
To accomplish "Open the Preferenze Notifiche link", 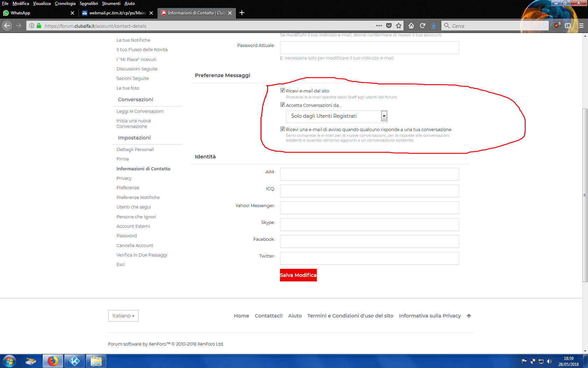I will click(138, 198).
